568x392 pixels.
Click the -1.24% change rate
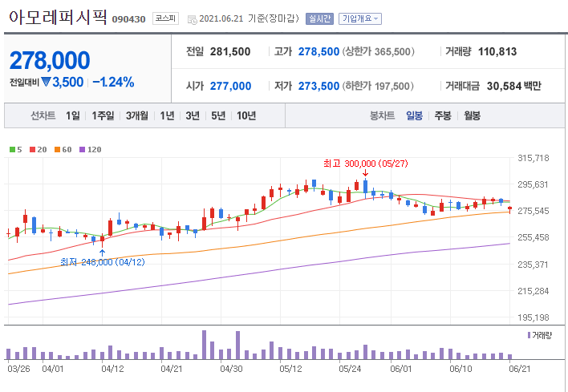click(x=113, y=82)
